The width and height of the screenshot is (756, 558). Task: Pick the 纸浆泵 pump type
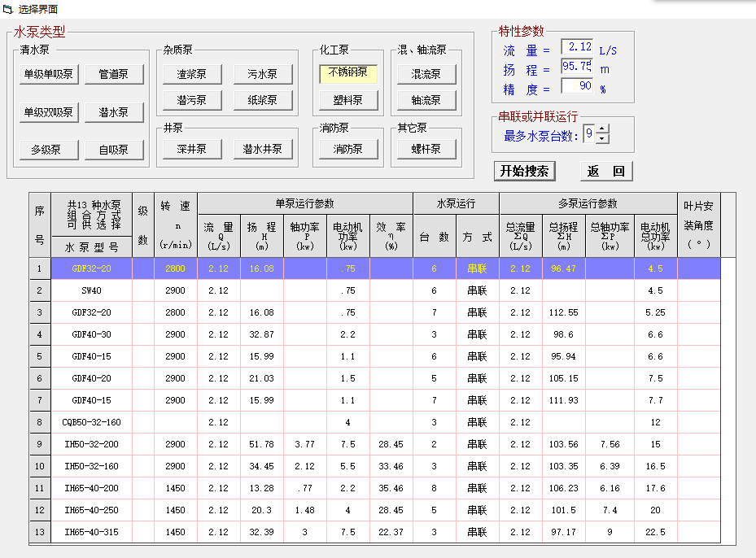pyautogui.click(x=263, y=100)
